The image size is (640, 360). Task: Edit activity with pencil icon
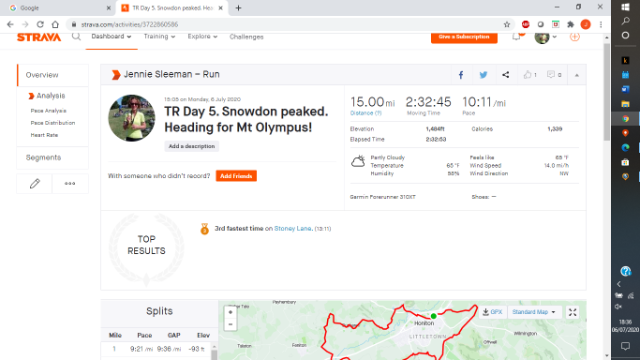[x=35, y=184]
